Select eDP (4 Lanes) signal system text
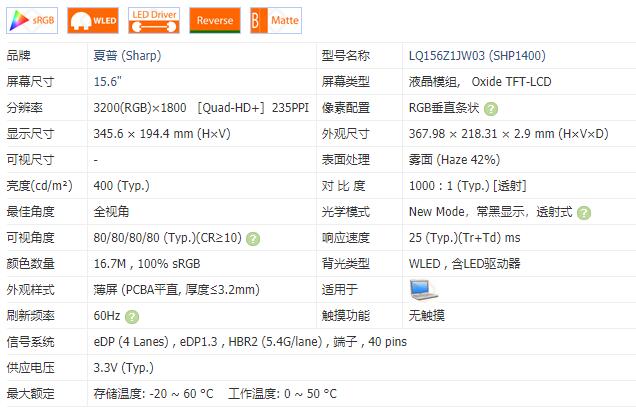 131,341
